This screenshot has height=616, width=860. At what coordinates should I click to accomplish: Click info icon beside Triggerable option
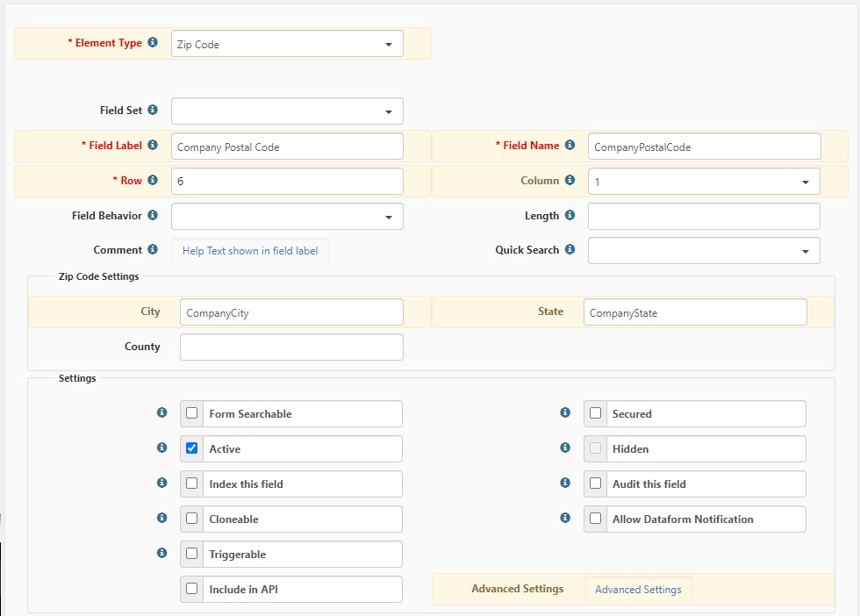pyautogui.click(x=161, y=554)
